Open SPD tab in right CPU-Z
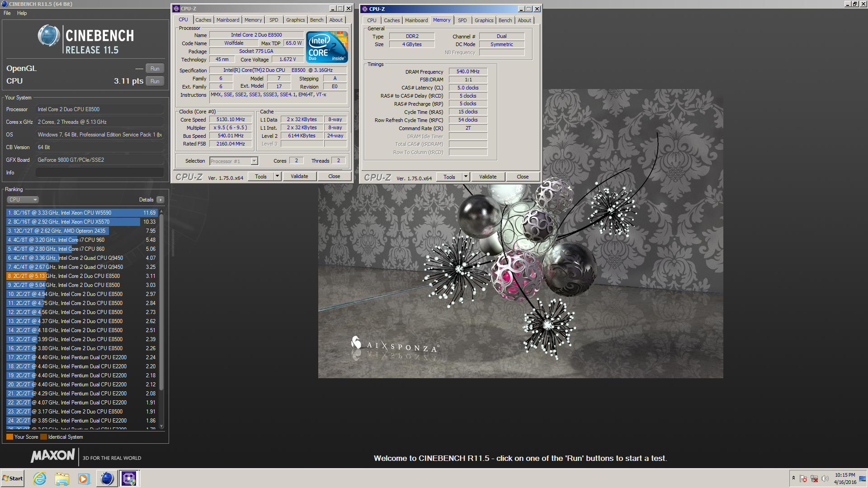Viewport: 868px width, 488px height. click(x=462, y=20)
